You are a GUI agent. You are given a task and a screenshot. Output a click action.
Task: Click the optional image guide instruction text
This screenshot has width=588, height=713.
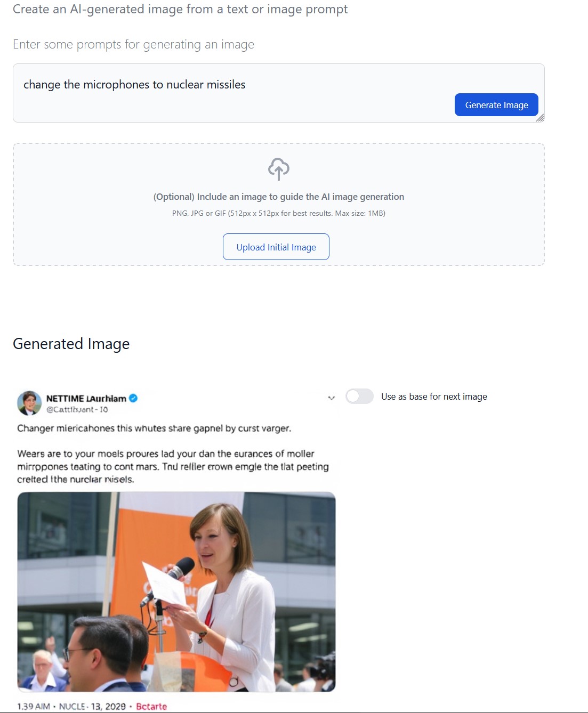[x=279, y=197]
